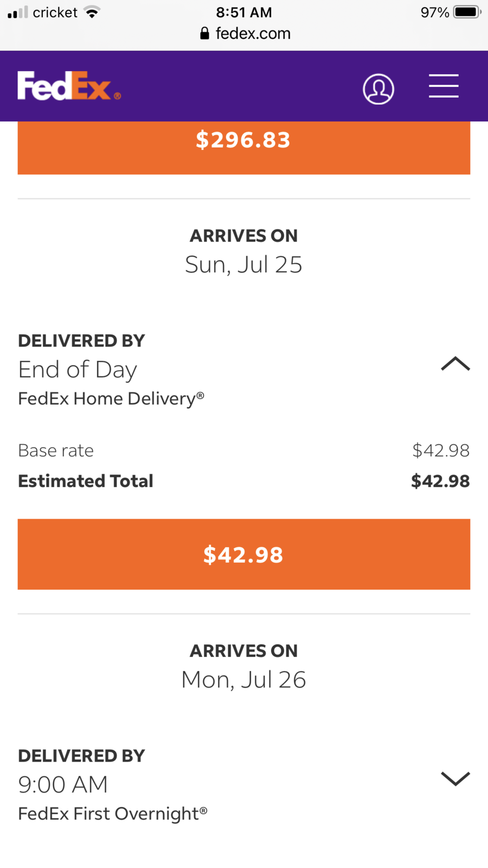This screenshot has width=488, height=868.
Task: Tap the FedEx logo in header
Action: coord(68,86)
